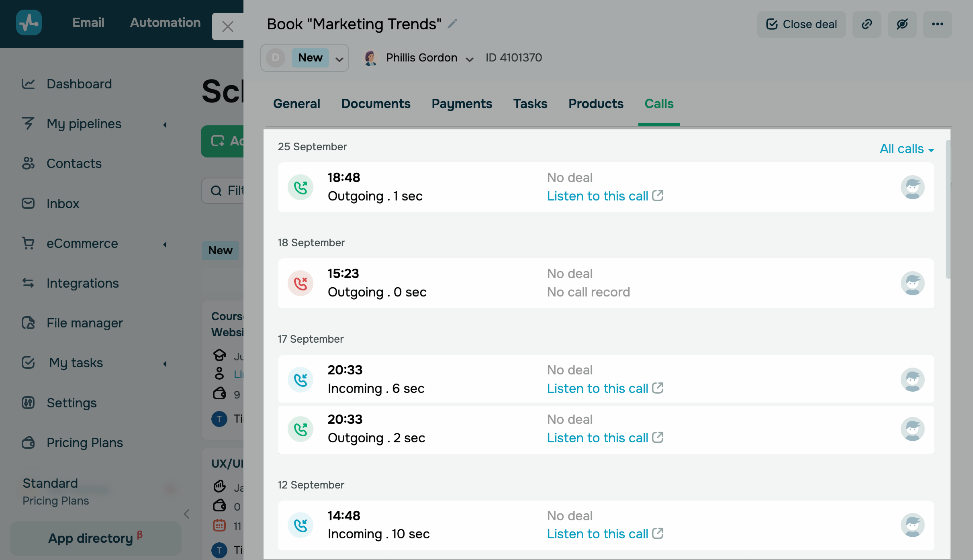Open the three-dots more options menu
Viewport: 973px width, 560px height.
pyautogui.click(x=937, y=24)
